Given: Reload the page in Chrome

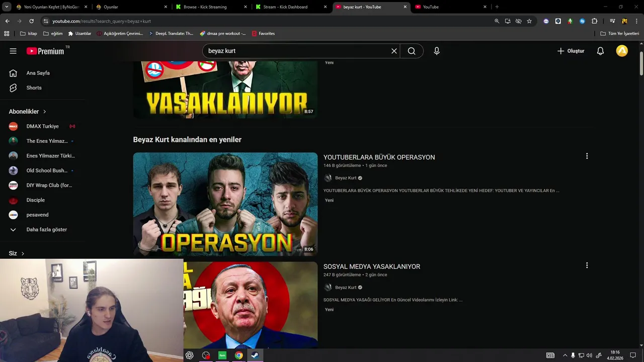Looking at the screenshot, I should coord(31,21).
